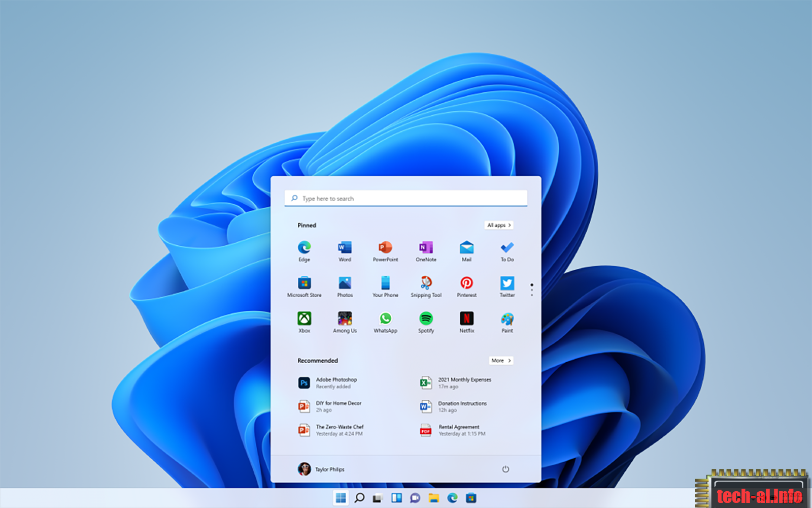The width and height of the screenshot is (812, 508).
Task: Open Search from the taskbar
Action: 359,498
